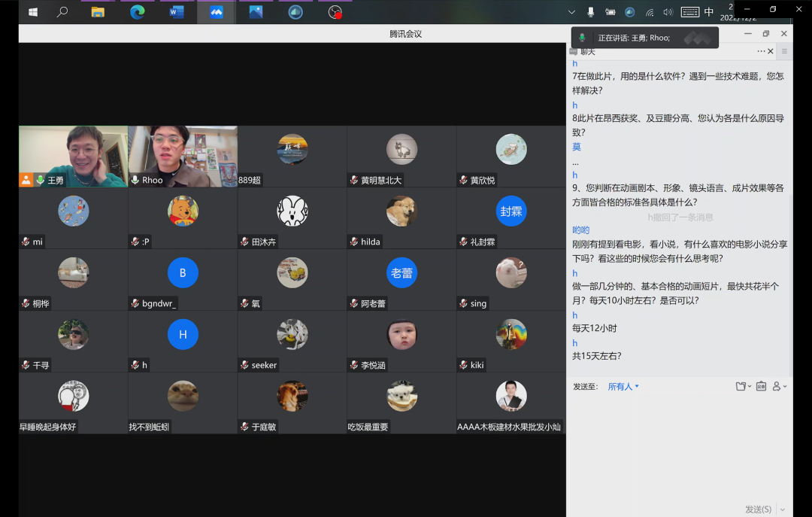Click blue B avatar of bgndwr_
The width and height of the screenshot is (812, 517).
183,272
